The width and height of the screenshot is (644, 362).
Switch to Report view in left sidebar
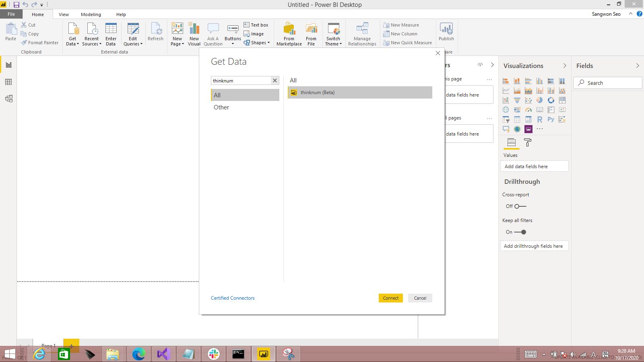point(8,65)
